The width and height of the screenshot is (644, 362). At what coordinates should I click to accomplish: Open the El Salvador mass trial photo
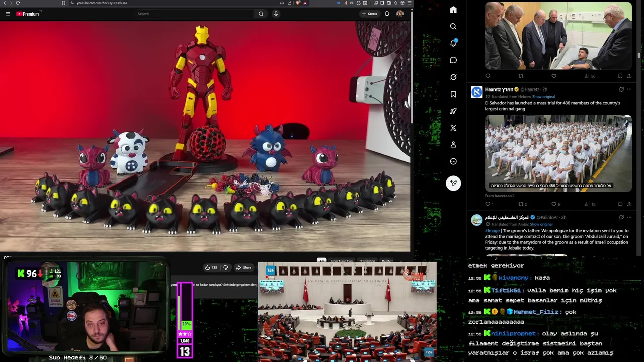click(x=558, y=153)
